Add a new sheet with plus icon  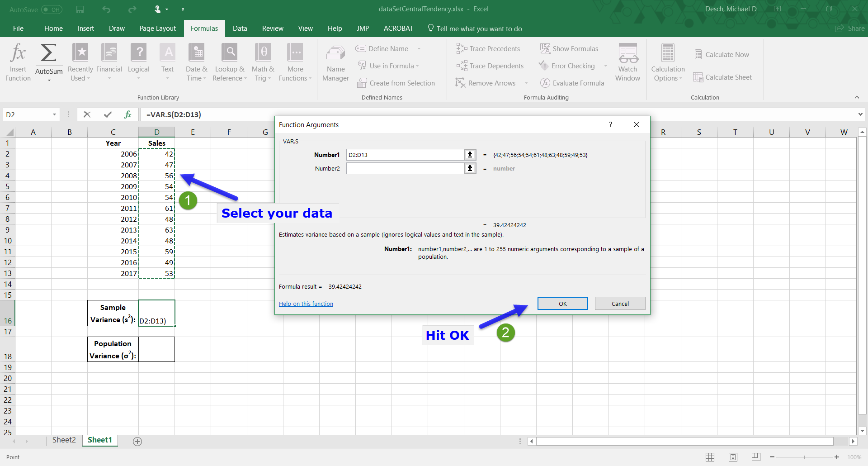coord(137,442)
